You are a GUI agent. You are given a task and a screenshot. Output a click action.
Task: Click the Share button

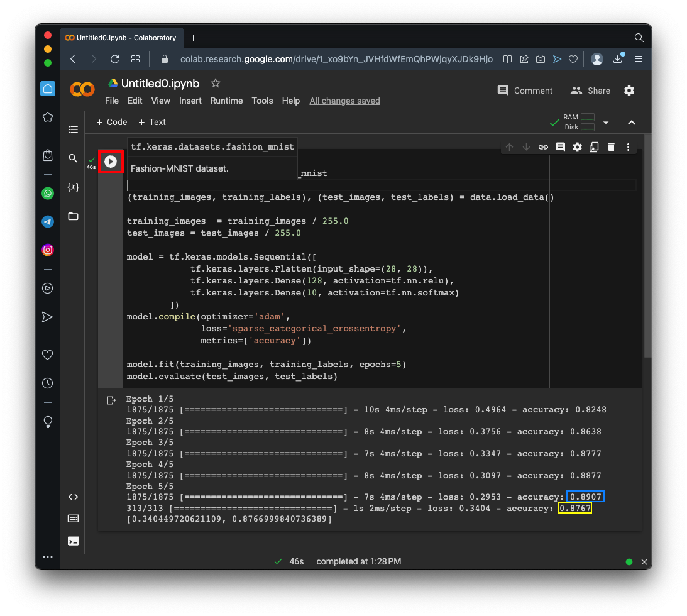coord(590,91)
